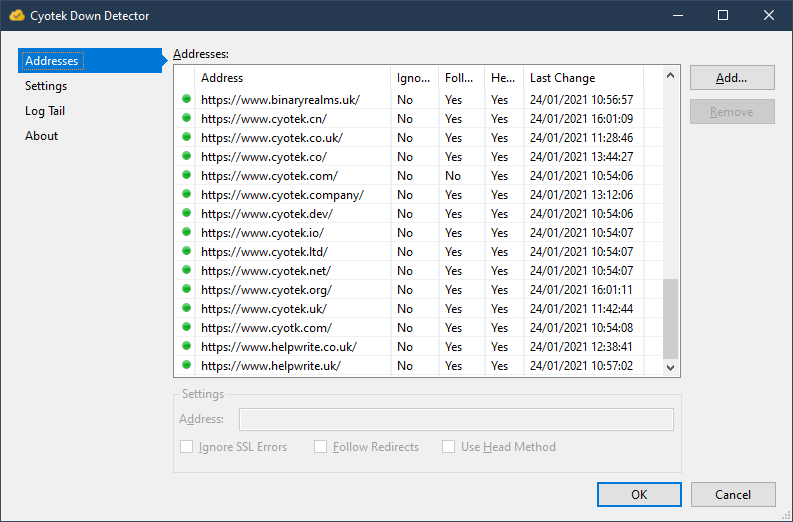Viewport: 793px width, 522px height.
Task: Select row https://www.cyotek.co/
Action: click(x=419, y=157)
